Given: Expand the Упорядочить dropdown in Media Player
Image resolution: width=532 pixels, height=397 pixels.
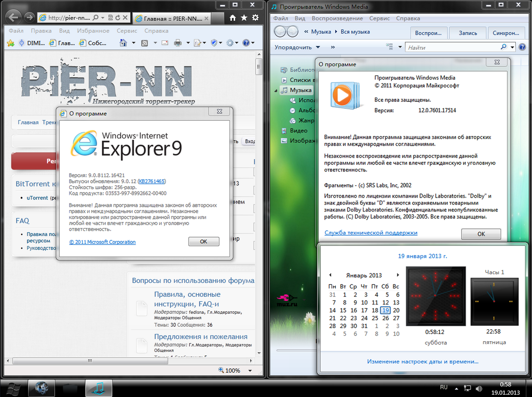Looking at the screenshot, I should pyautogui.click(x=318, y=47).
